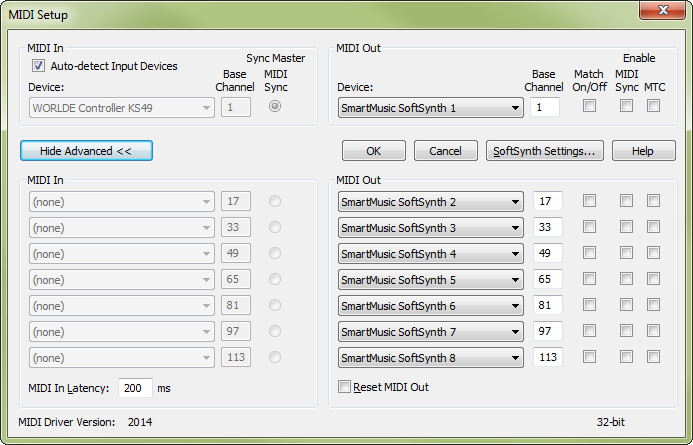The image size is (693, 445).
Task: Click the Sync Master label
Action: [x=276, y=58]
